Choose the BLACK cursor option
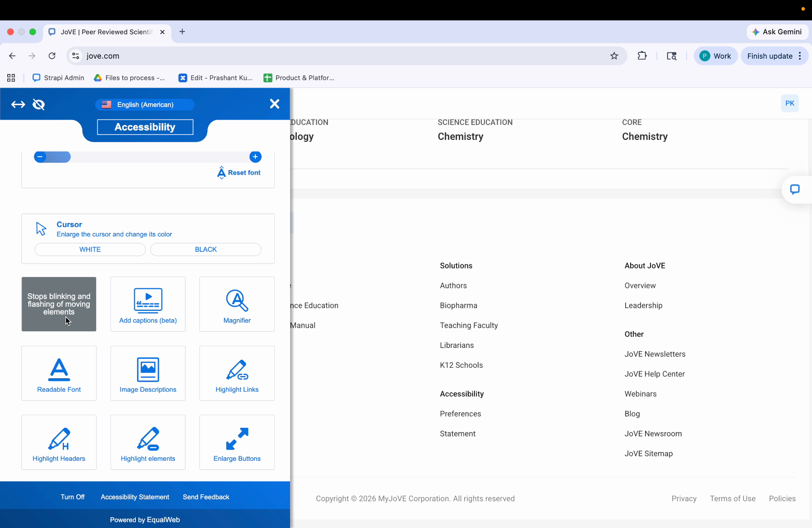This screenshot has height=528, width=812. point(206,250)
